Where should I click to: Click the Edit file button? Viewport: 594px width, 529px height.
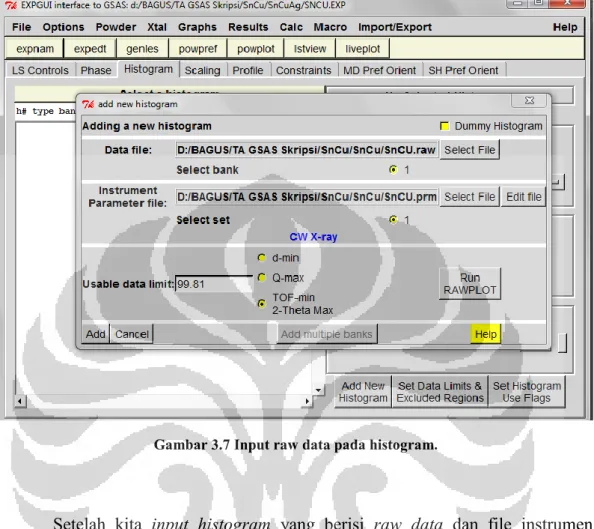(x=524, y=197)
